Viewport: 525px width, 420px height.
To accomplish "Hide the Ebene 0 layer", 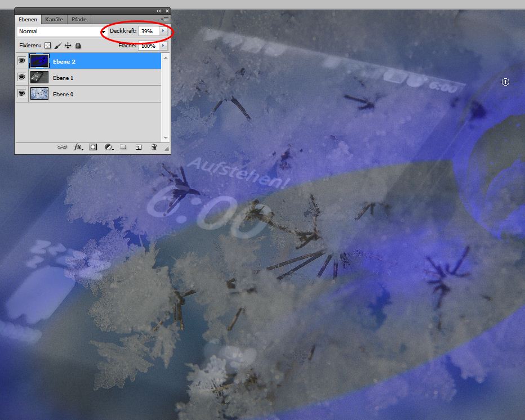I will [22, 93].
